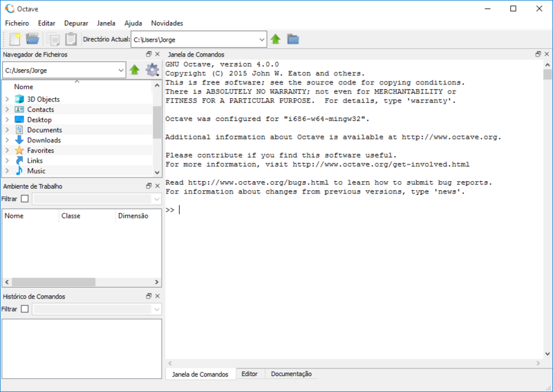Select the Contacts folder icon
The width and height of the screenshot is (553, 392).
point(19,109)
